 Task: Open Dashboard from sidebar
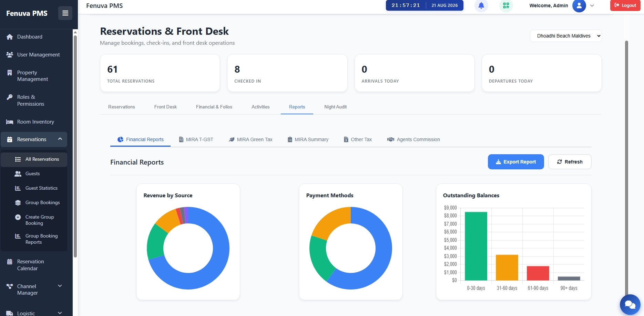pyautogui.click(x=34, y=37)
